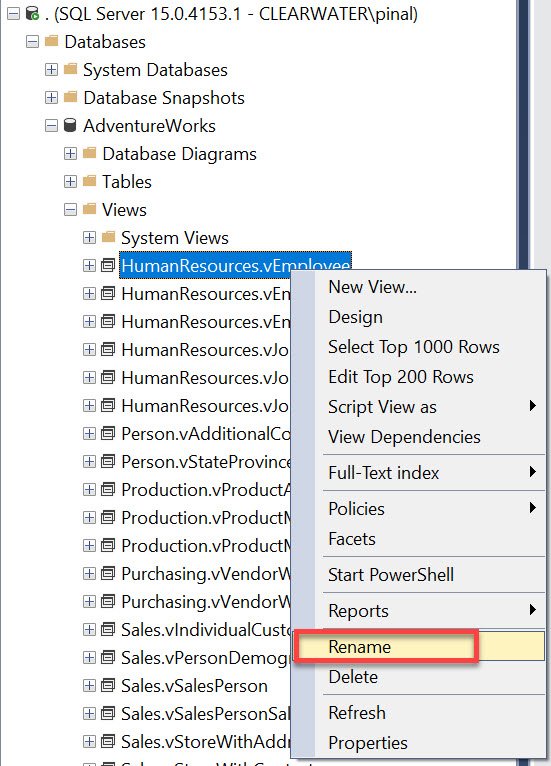Click the SQL Server instance icon
551x766 pixels.
(32, 14)
